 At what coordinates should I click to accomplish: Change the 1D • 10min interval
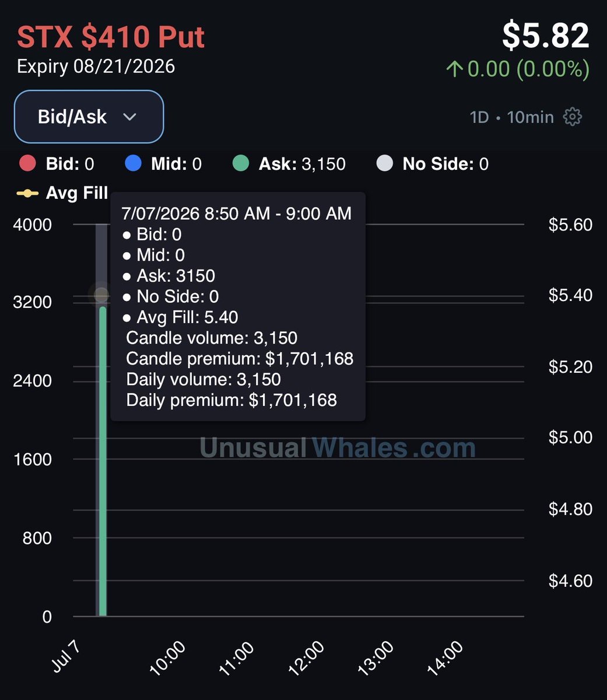pyautogui.click(x=511, y=117)
